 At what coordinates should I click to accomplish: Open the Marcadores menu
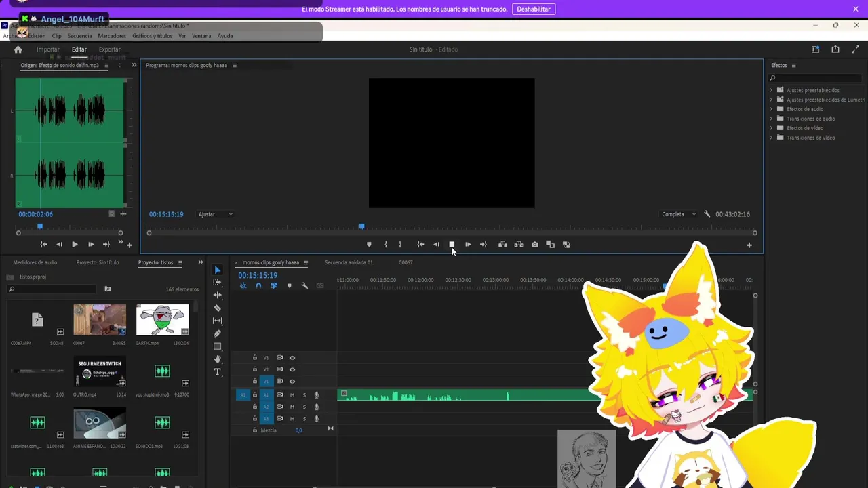coord(112,36)
